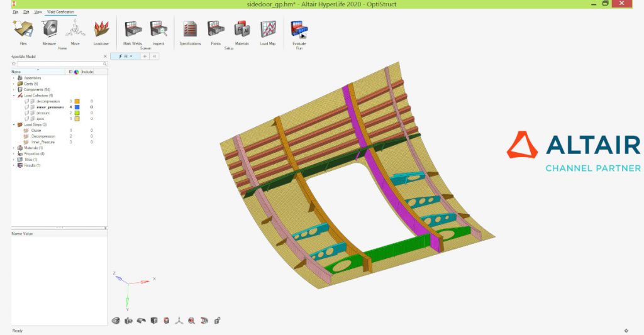
Task: Open the All selector dropdown above viewport
Action: pos(125,57)
